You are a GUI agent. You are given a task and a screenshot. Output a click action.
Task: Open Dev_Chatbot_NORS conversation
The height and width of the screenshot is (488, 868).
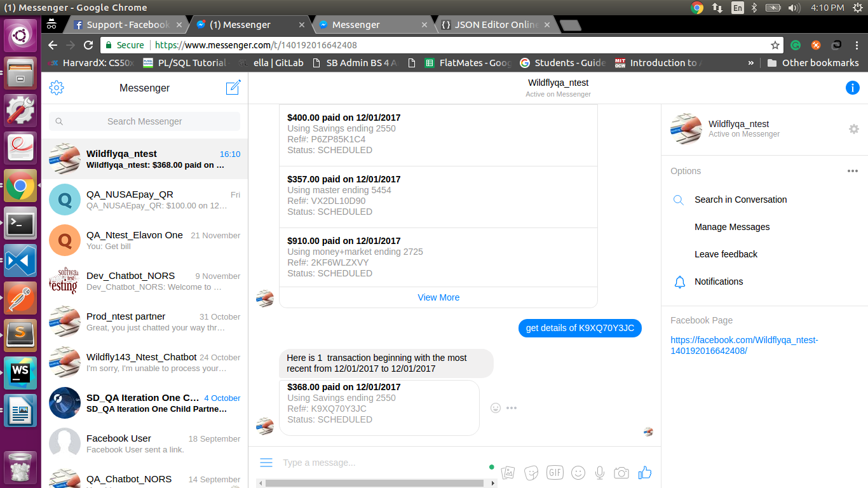[144, 281]
